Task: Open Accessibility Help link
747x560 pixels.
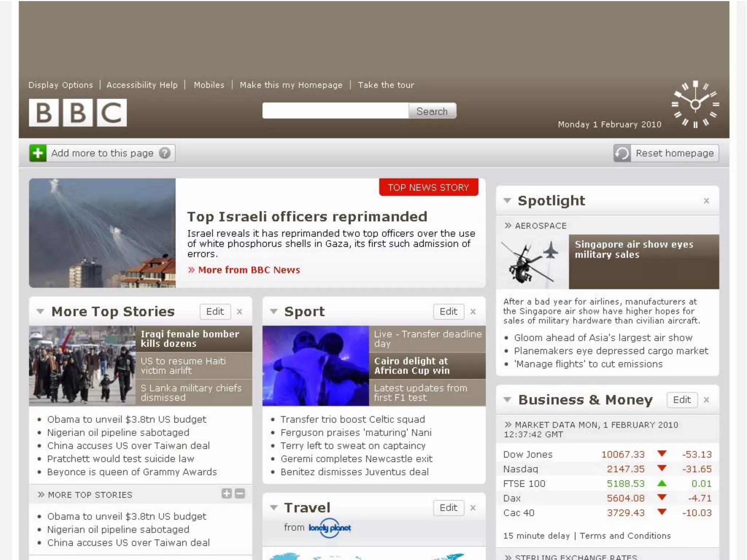Action: coord(142,85)
